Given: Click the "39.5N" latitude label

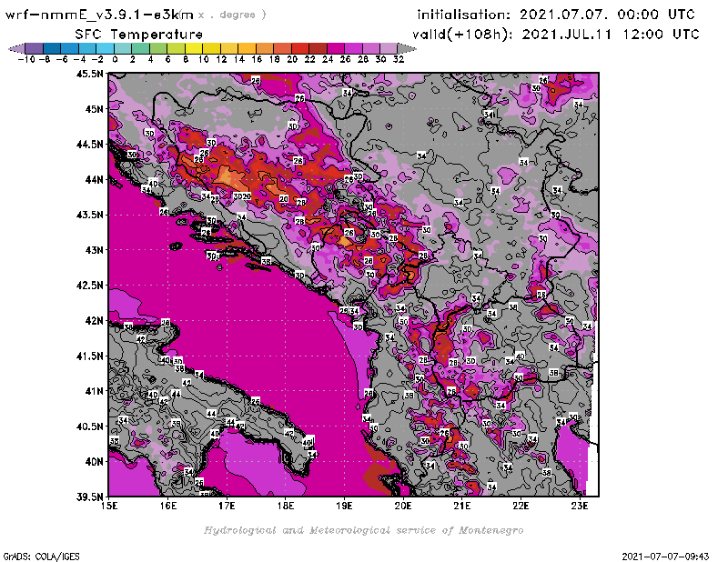Looking at the screenshot, I should click(89, 497).
